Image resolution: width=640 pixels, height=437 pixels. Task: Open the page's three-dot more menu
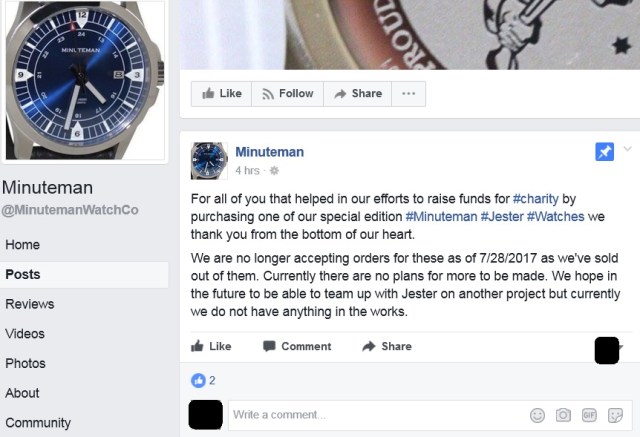(x=409, y=94)
